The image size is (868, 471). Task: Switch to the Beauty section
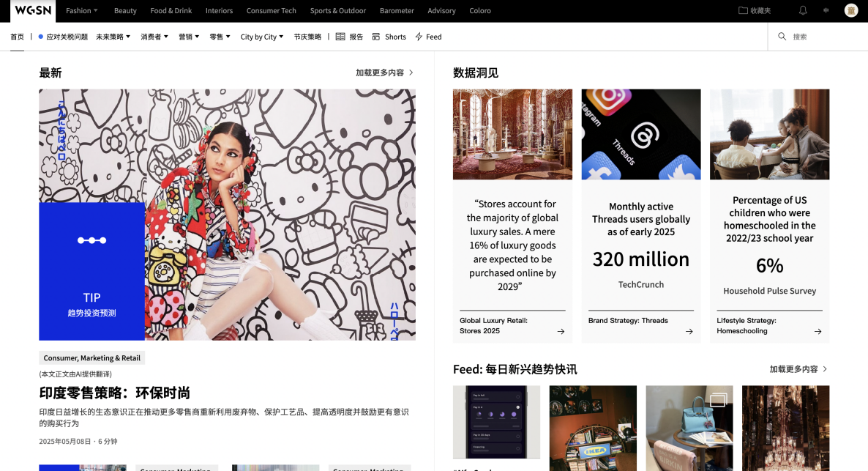[125, 11]
